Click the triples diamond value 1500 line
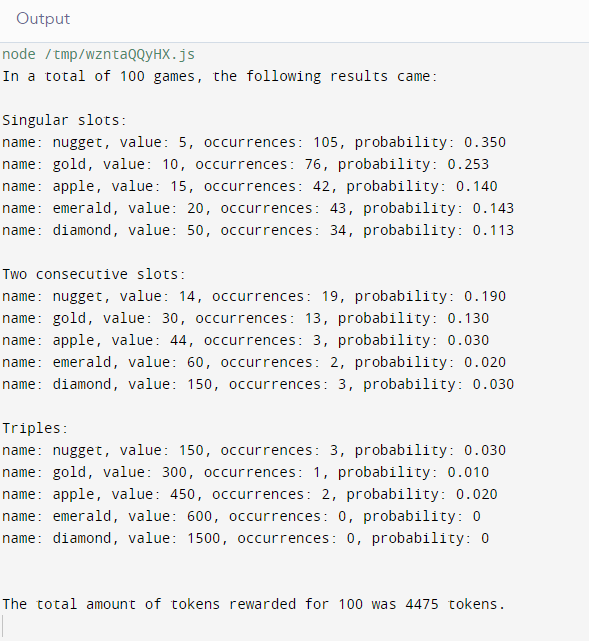This screenshot has width=589, height=641. 246,538
